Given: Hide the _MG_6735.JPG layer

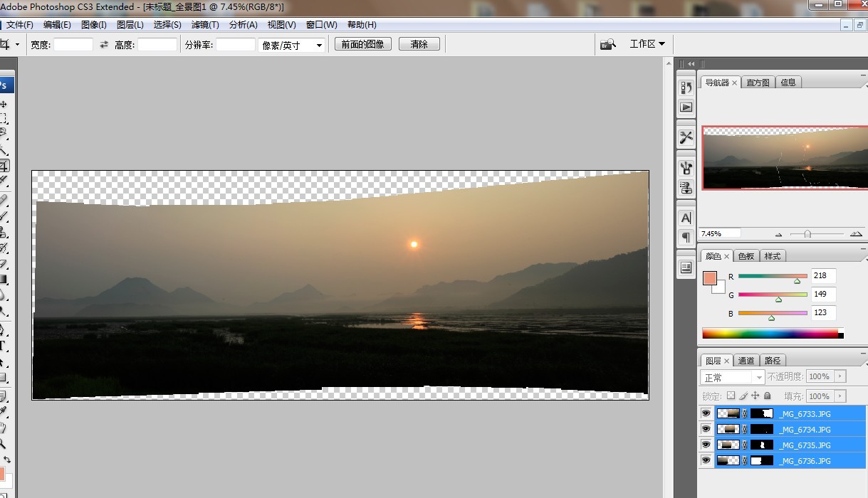Looking at the screenshot, I should (x=706, y=445).
